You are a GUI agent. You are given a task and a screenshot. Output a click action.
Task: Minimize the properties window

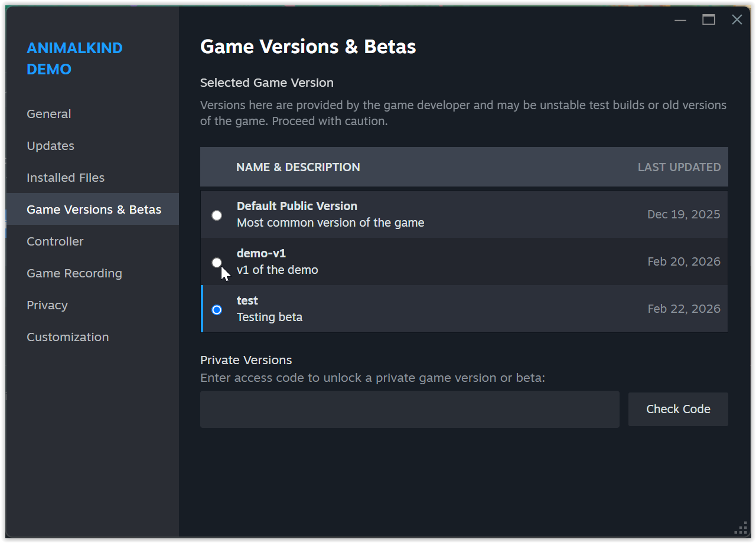click(680, 19)
